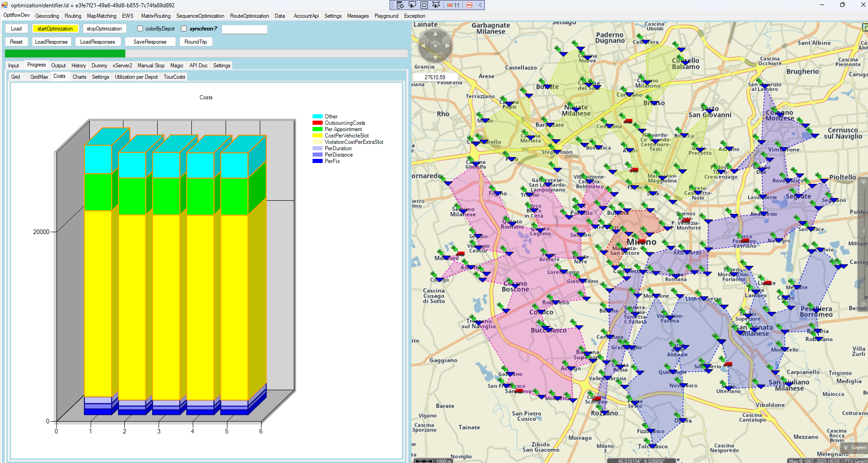Open the Utilization per Depot tab
Image resolution: width=868 pixels, height=463 pixels.
[x=136, y=77]
